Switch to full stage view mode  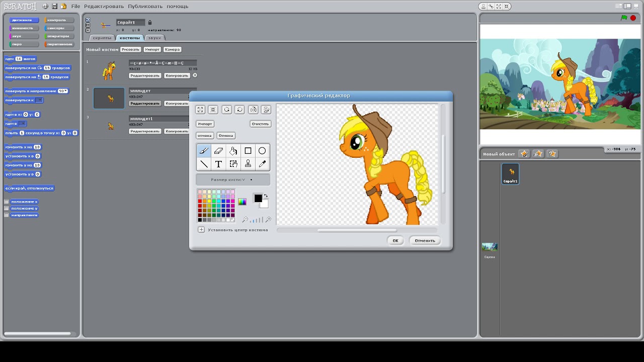(627, 7)
